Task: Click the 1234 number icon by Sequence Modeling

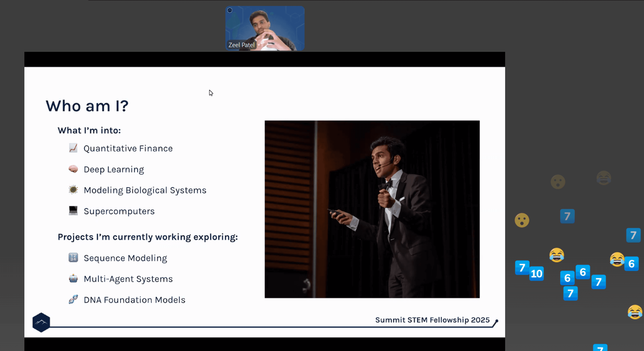Action: tap(73, 258)
